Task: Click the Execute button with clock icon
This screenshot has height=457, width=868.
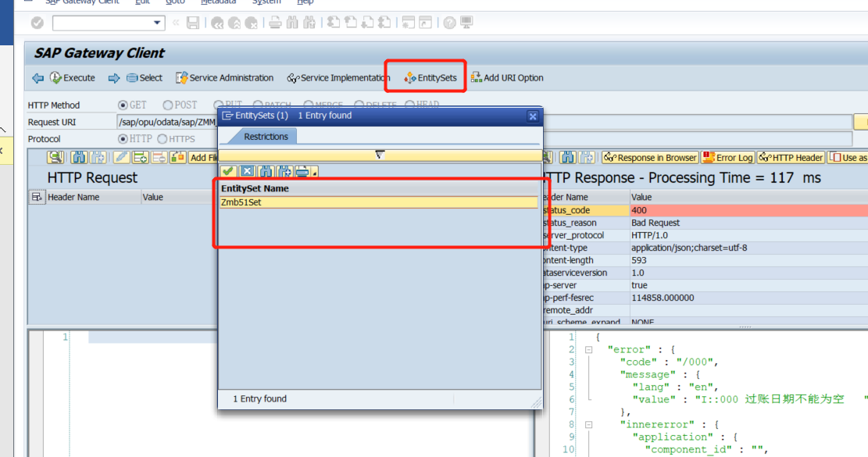Action: 73,78
